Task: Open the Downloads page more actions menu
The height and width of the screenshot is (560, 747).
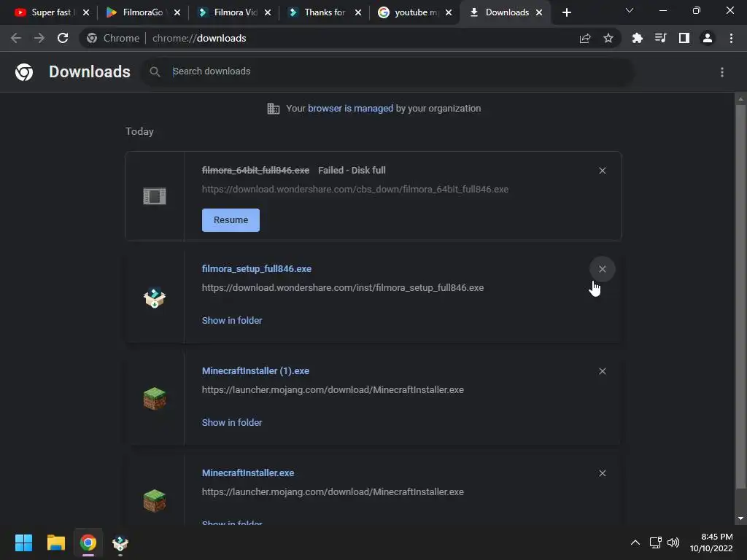Action: 722,72
